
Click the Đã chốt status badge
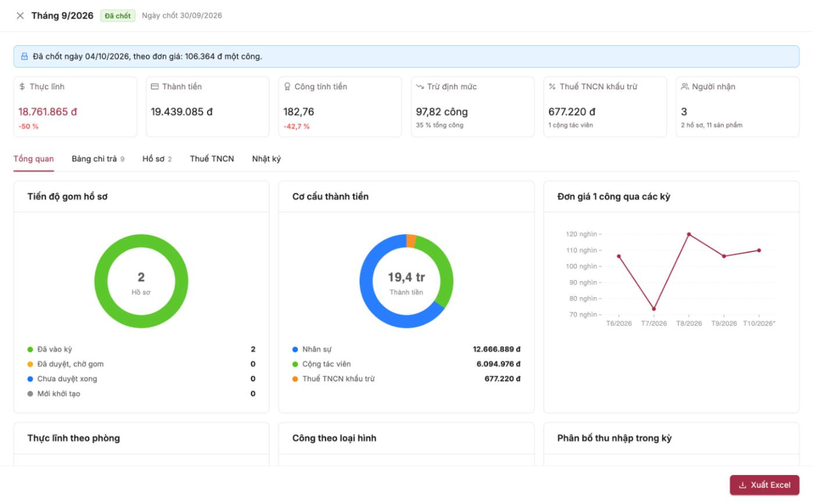[x=117, y=16]
